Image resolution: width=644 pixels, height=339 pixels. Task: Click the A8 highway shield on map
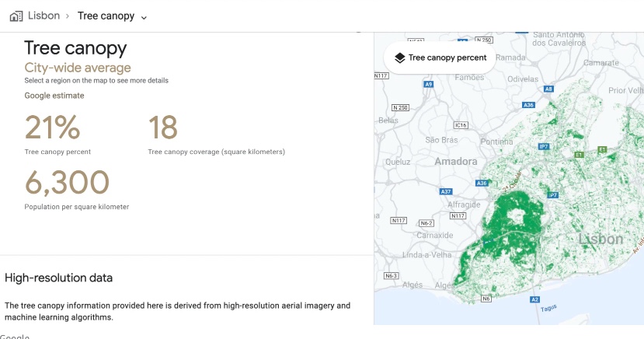click(x=548, y=89)
